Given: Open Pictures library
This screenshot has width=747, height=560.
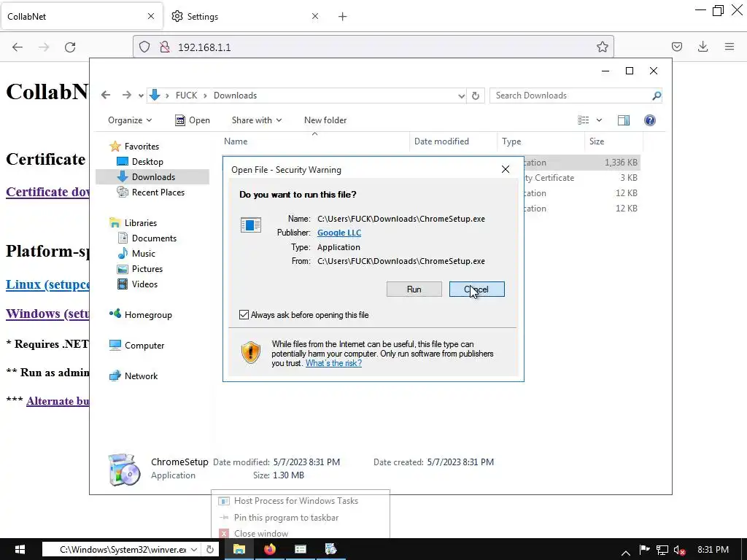Looking at the screenshot, I should [x=147, y=268].
